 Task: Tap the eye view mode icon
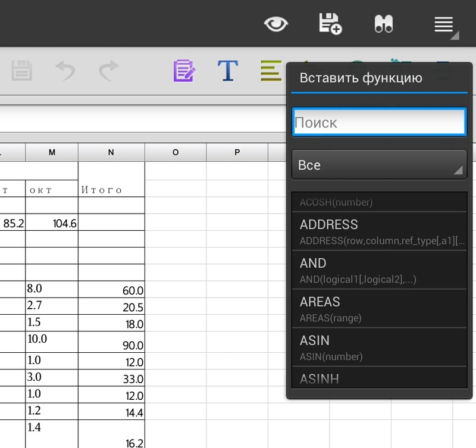tap(275, 24)
